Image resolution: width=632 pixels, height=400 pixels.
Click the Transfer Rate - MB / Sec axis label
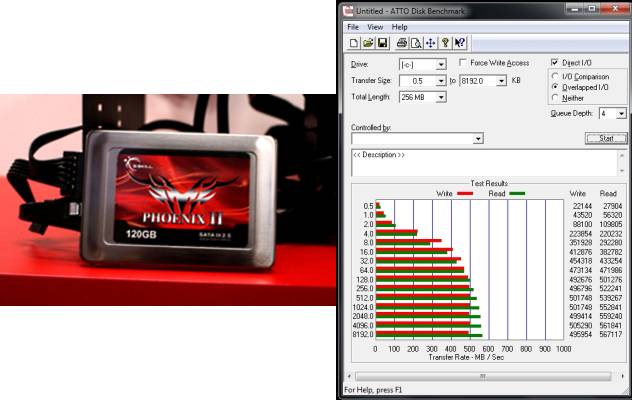coord(466,357)
